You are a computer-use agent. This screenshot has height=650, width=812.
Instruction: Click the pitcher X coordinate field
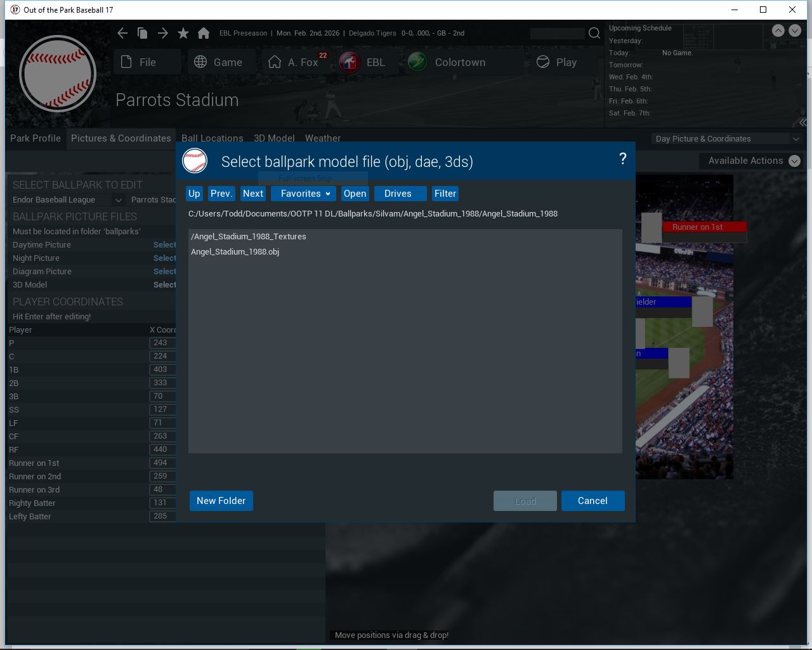tap(162, 343)
